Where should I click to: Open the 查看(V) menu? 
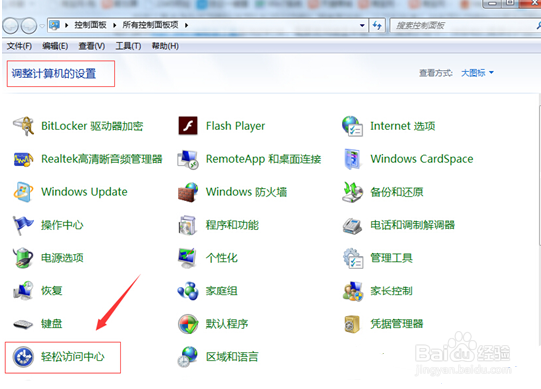click(x=92, y=46)
